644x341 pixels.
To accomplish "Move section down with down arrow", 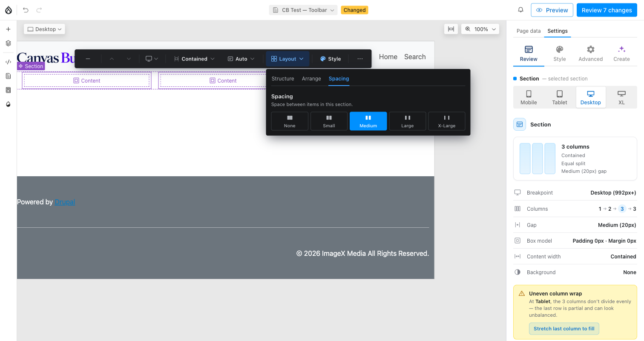I will tap(129, 59).
